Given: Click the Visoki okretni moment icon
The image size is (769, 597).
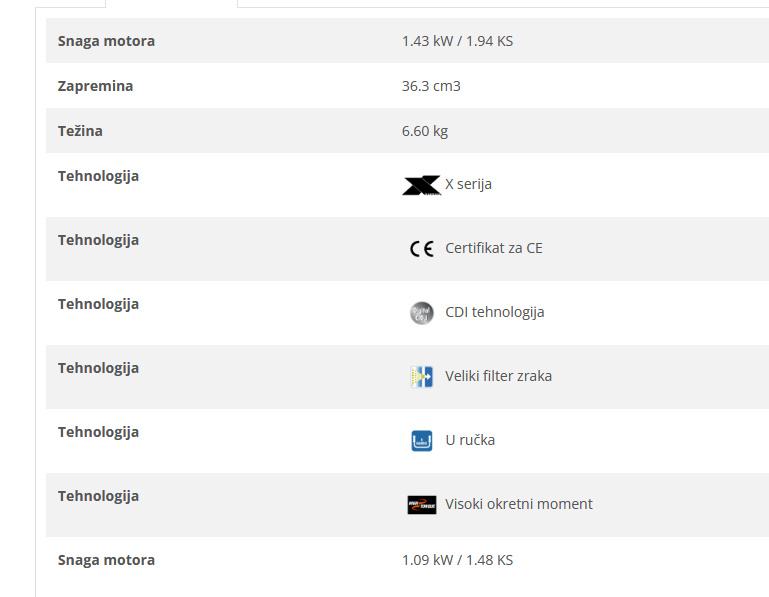Looking at the screenshot, I should (x=422, y=505).
